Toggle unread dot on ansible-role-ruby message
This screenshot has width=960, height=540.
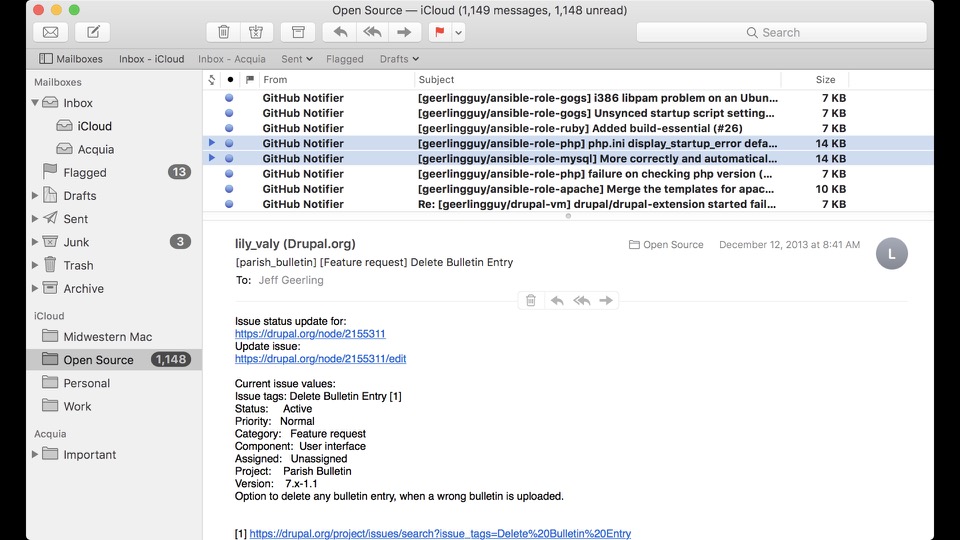click(x=229, y=129)
